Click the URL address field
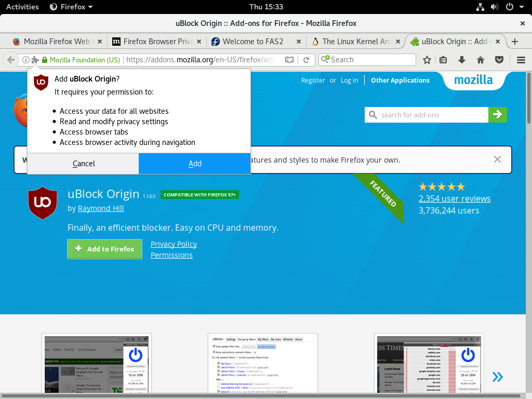This screenshot has height=399, width=532. point(201,60)
